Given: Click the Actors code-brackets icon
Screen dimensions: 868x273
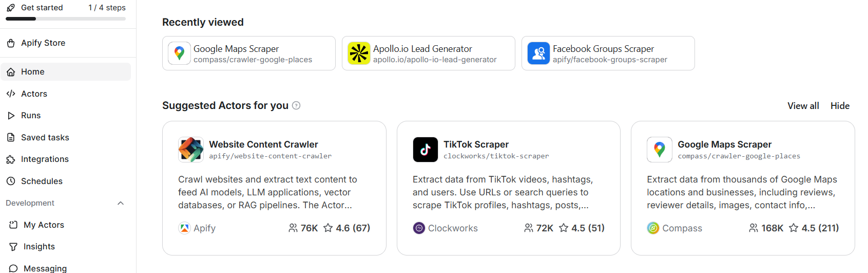Looking at the screenshot, I should click(x=11, y=94).
